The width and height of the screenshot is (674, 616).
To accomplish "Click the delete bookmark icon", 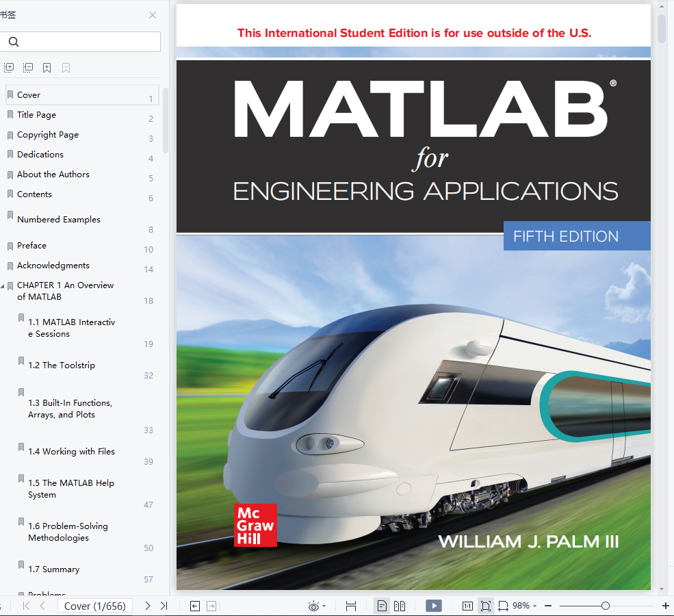I will pyautogui.click(x=66, y=68).
